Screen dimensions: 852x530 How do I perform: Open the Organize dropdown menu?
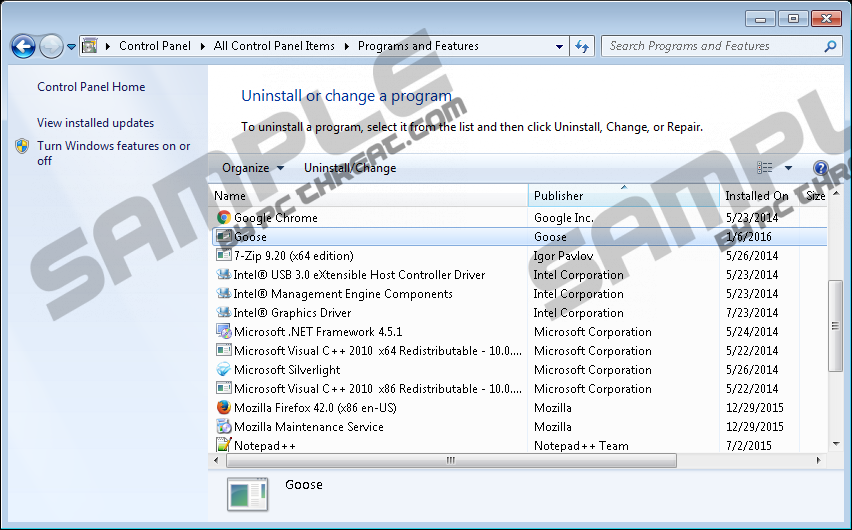click(x=252, y=168)
